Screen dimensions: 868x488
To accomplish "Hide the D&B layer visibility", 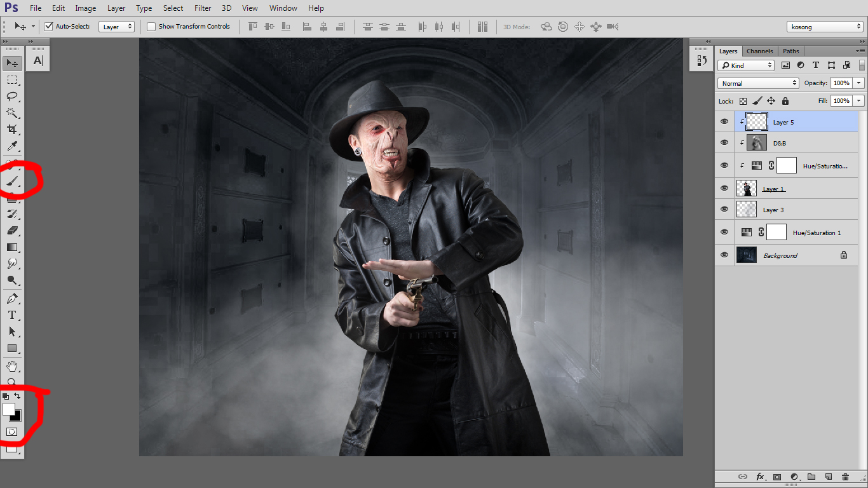I will 724,142.
